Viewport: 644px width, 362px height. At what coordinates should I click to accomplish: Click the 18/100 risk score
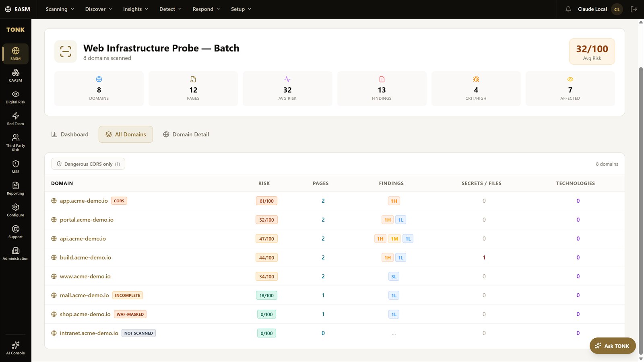[266, 295]
